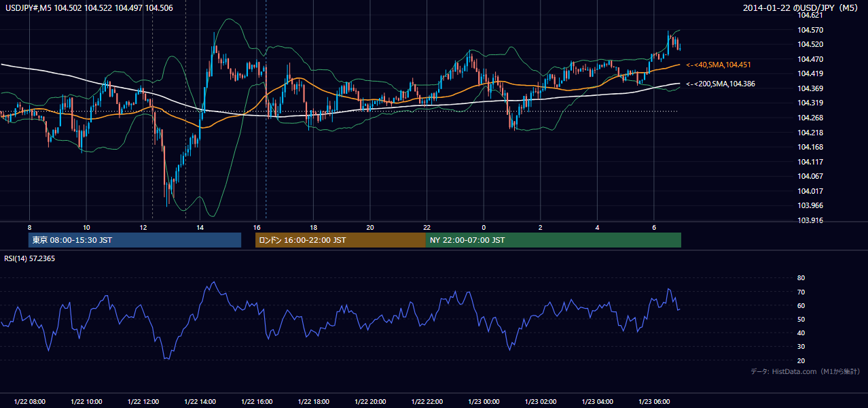The image size is (868, 408).
Task: Click the bottom time label 1/23 06:00
Action: (654, 402)
